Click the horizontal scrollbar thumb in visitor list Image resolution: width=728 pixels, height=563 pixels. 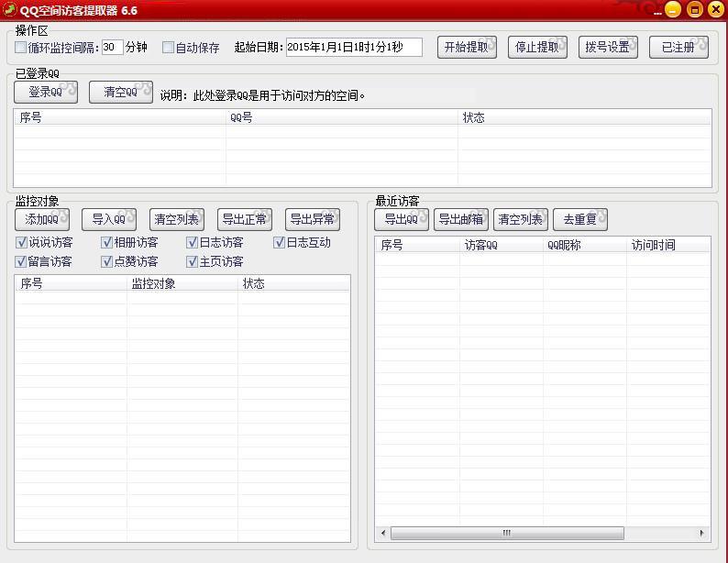pyautogui.click(x=507, y=533)
